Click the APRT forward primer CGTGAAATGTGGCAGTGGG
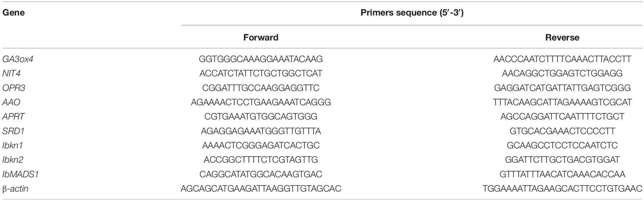 (261, 116)
